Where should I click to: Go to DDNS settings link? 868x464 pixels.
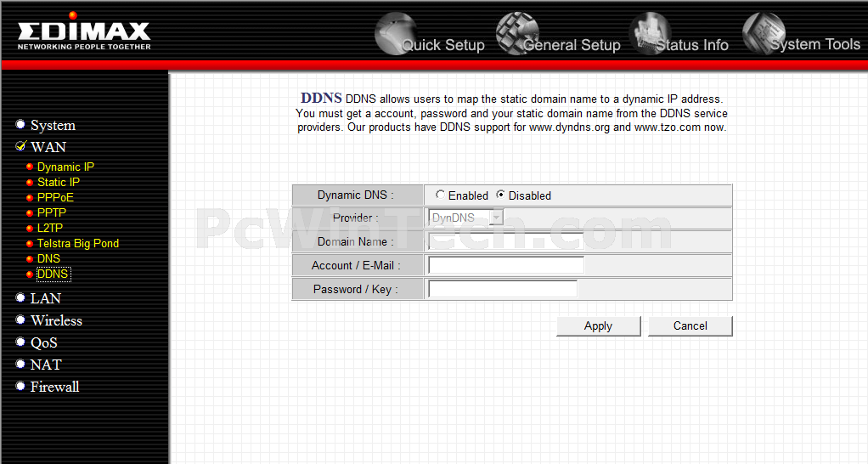coord(53,274)
